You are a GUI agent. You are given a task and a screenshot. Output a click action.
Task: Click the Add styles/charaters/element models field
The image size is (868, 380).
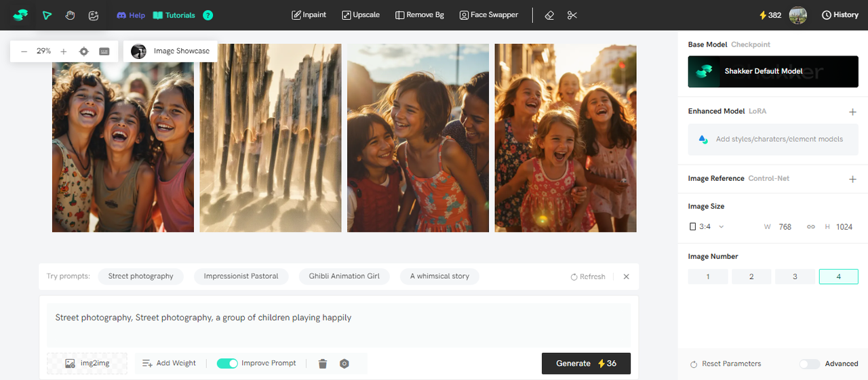(773, 139)
